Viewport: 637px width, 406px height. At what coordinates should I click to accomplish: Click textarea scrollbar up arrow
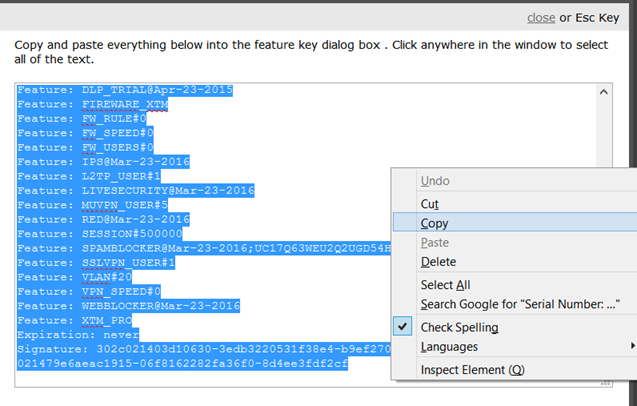point(604,92)
